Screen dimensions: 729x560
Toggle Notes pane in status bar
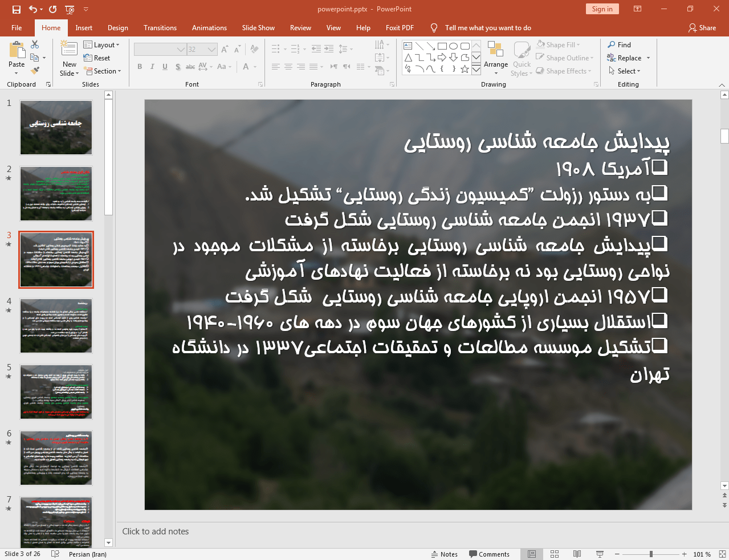point(445,554)
